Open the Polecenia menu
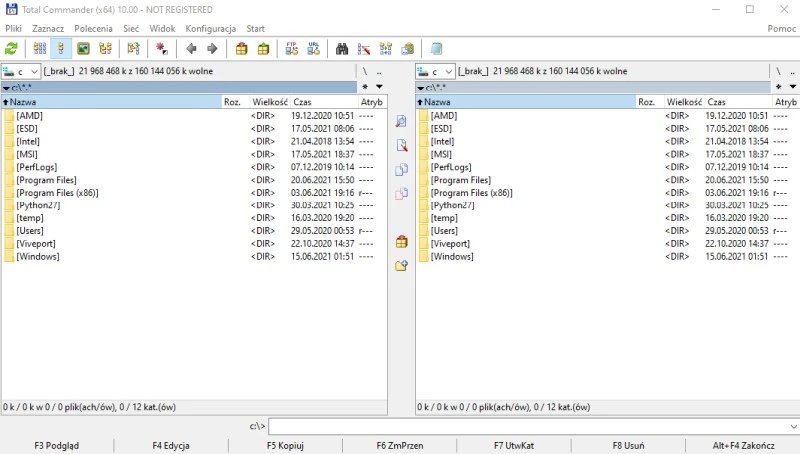This screenshot has width=800, height=454. pos(93,29)
